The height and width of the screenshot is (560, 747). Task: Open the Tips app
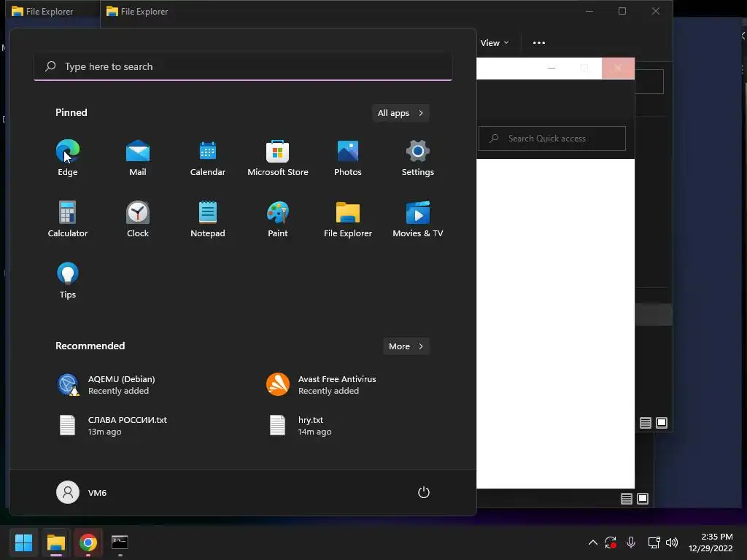coord(68,281)
